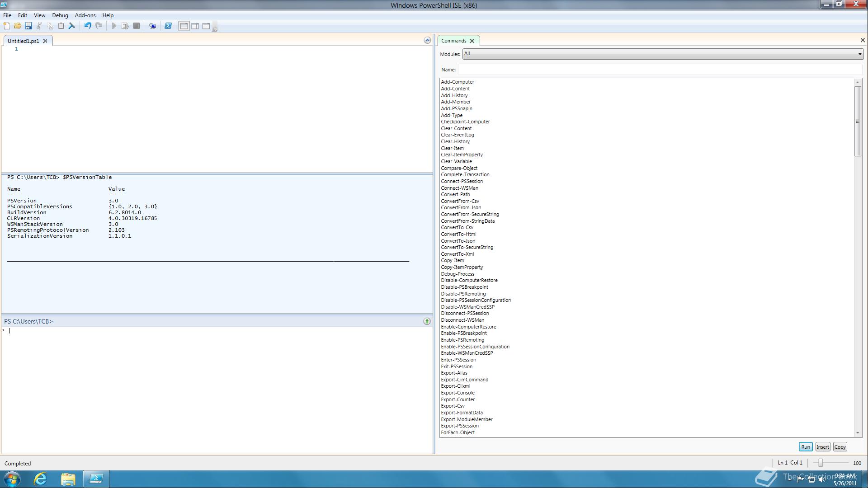Select Compare-Object command
This screenshot has width=868, height=488.
pyautogui.click(x=459, y=168)
